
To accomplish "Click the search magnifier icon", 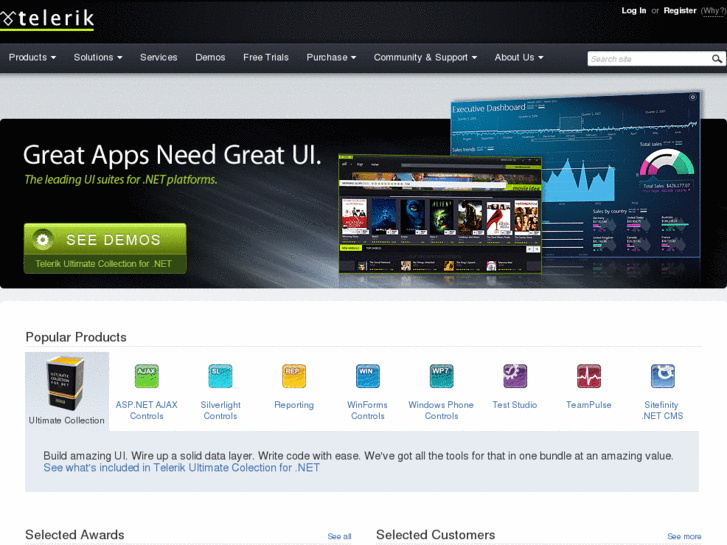I will pos(716,59).
